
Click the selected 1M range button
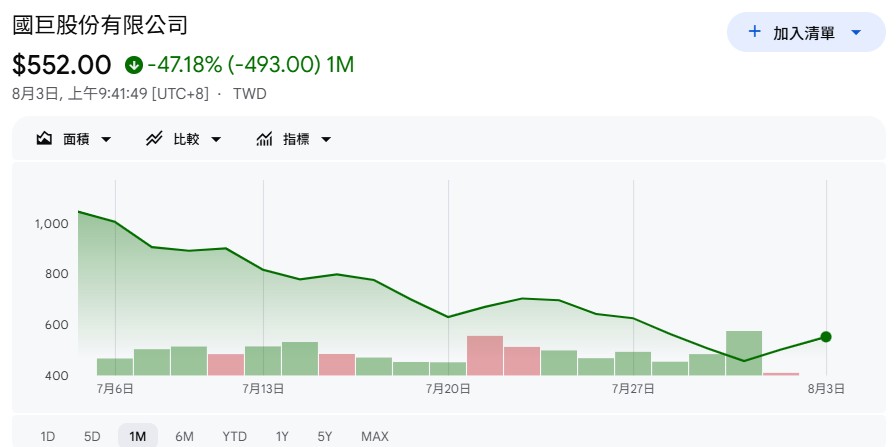[138, 437]
